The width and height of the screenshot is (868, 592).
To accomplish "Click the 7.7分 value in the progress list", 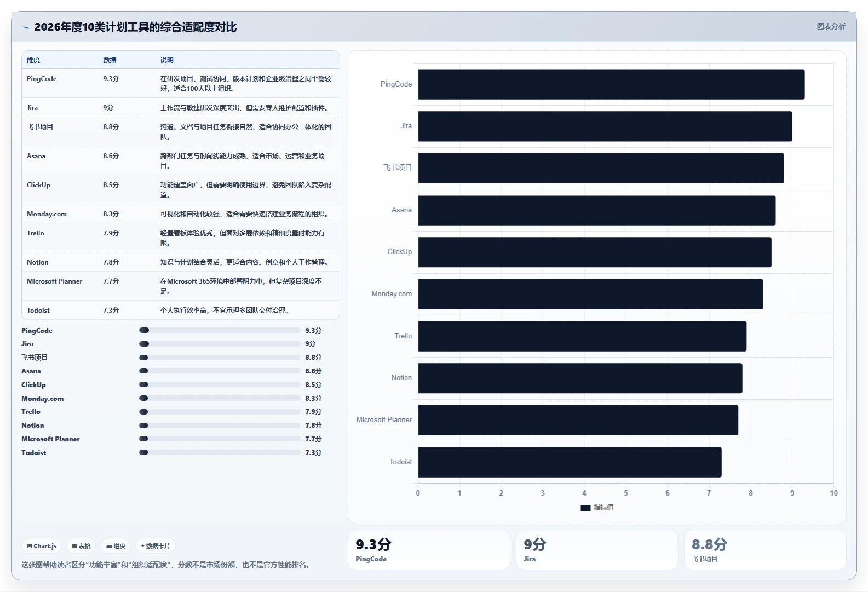I will tap(313, 439).
